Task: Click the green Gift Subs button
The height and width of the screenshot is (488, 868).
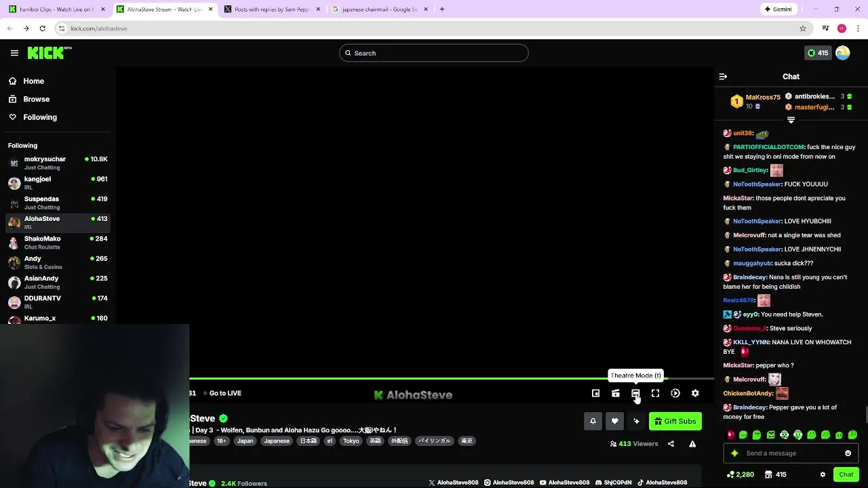Action: coord(675,421)
